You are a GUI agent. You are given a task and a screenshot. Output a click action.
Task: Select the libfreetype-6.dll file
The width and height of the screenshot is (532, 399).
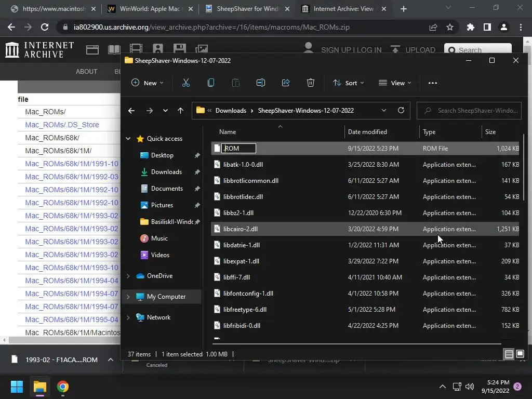[365, 310]
